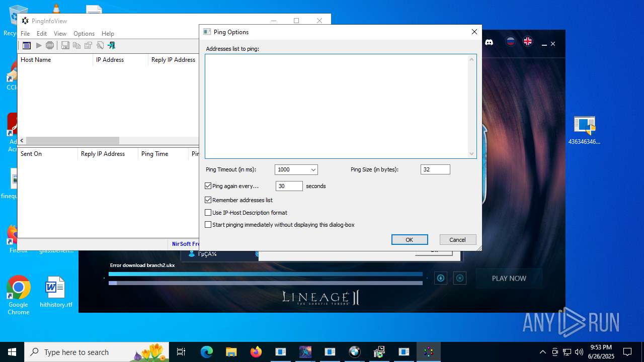This screenshot has width=644, height=362.
Task: Click the PingInfoView taskbar icon
Action: [429, 352]
